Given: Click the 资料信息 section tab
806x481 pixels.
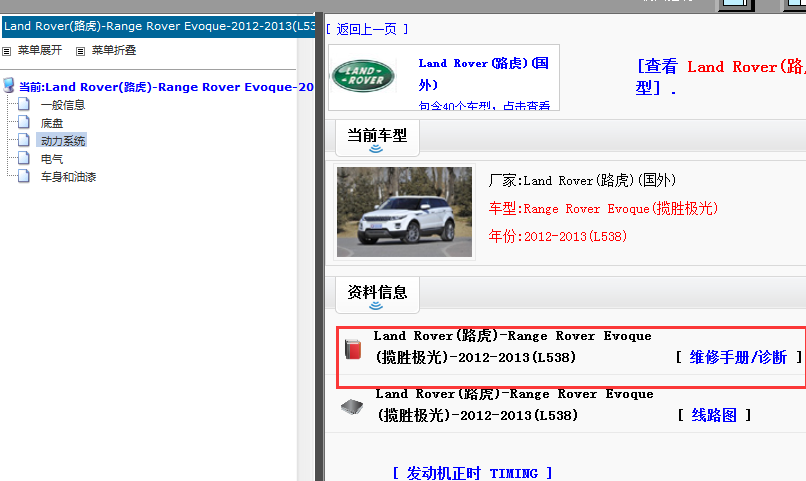Looking at the screenshot, I should (x=377, y=294).
